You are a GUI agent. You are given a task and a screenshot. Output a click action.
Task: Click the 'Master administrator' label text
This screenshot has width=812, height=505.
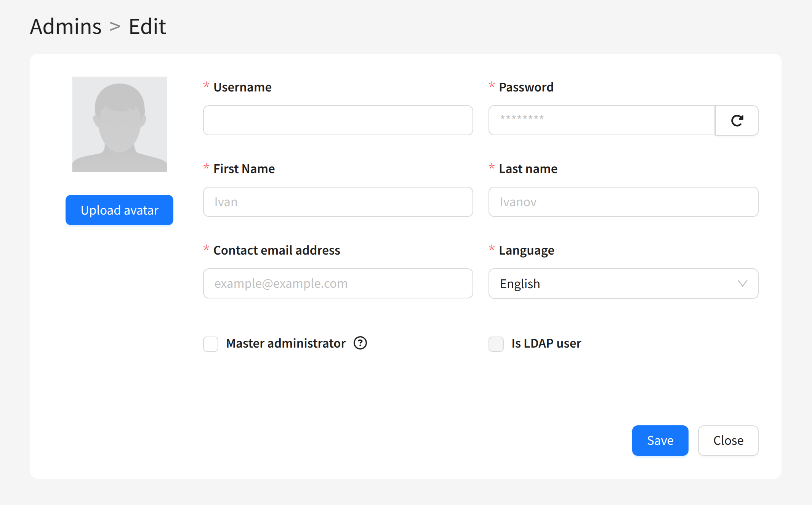click(286, 343)
